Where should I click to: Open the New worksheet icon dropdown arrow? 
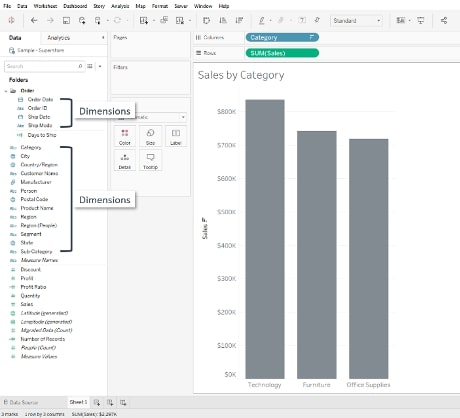click(x=154, y=21)
